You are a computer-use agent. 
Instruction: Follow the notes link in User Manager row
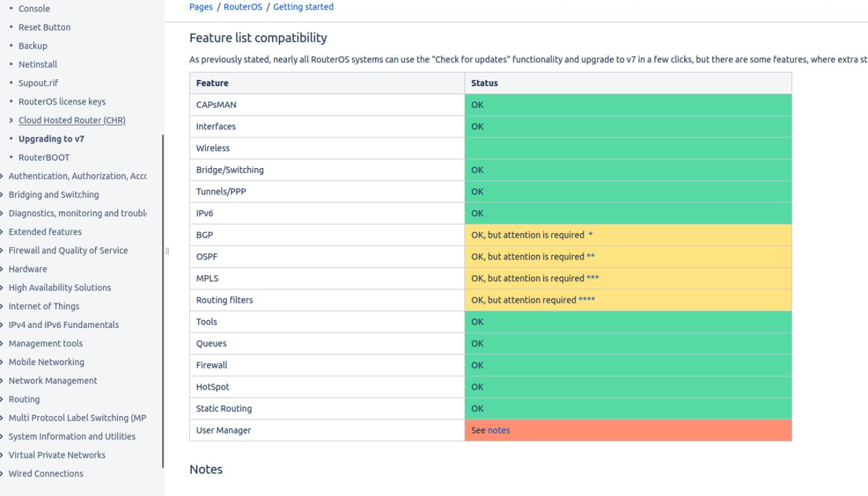498,430
